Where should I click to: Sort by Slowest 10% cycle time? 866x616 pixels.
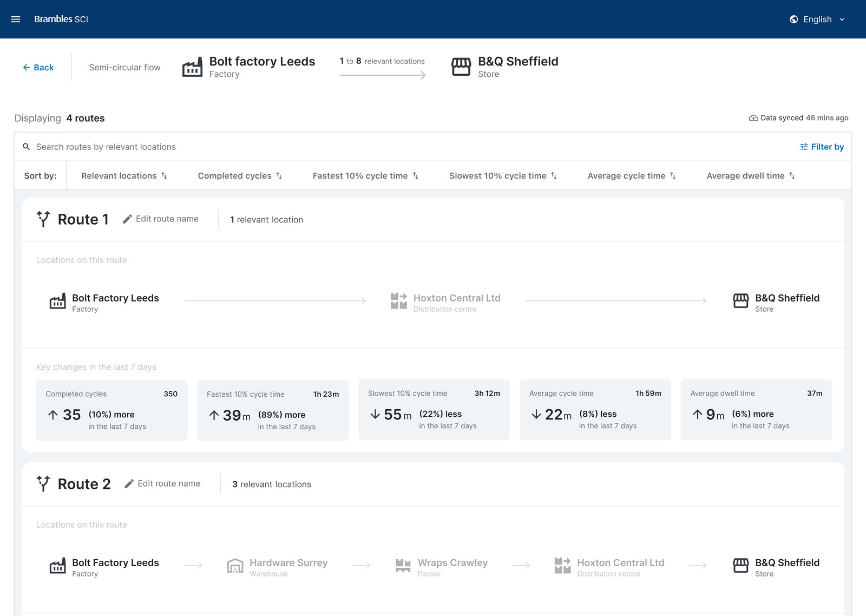click(x=503, y=175)
